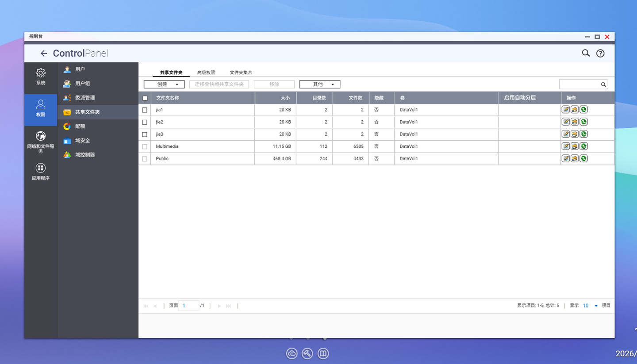The width and height of the screenshot is (637, 364).
Task: Toggle the select-all checkbox in table header
Action: coord(145,98)
